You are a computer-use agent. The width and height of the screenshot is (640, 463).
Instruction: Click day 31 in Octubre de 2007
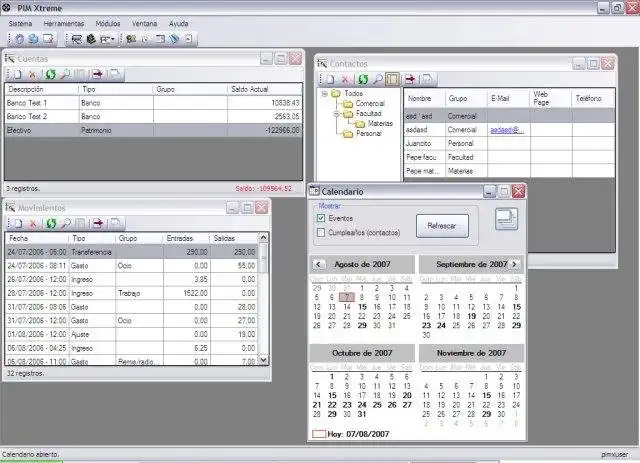[x=362, y=414]
